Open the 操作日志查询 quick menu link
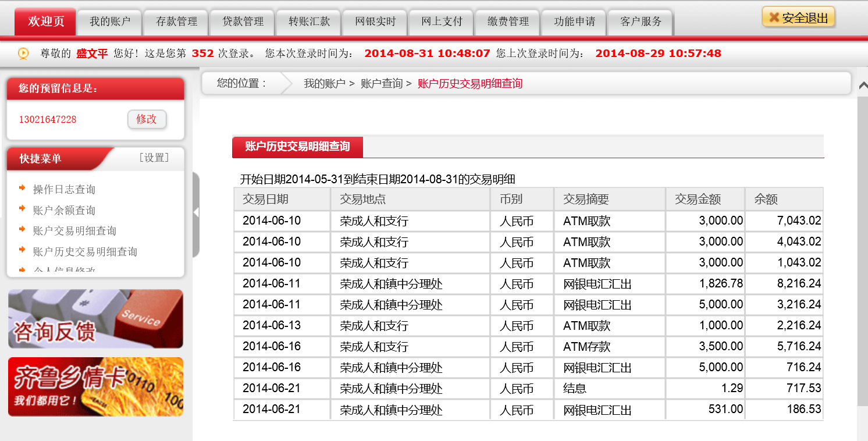The width and height of the screenshot is (868, 441). 64,190
